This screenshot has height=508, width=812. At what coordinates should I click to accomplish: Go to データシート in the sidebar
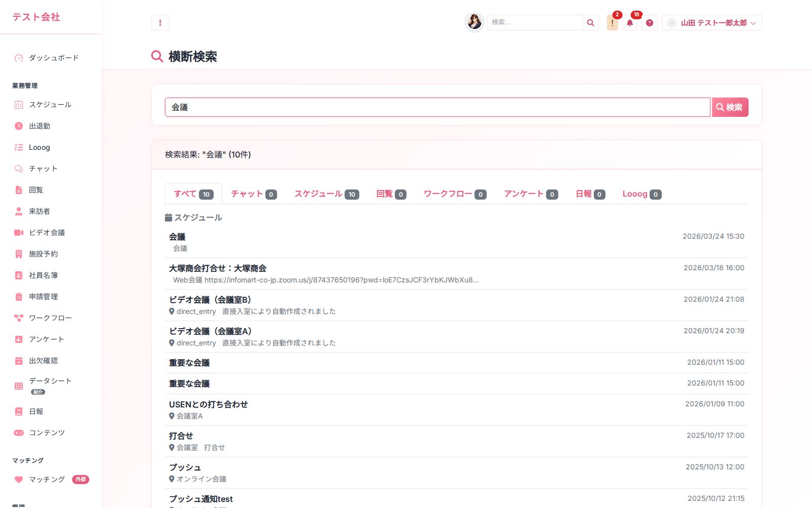click(x=51, y=386)
